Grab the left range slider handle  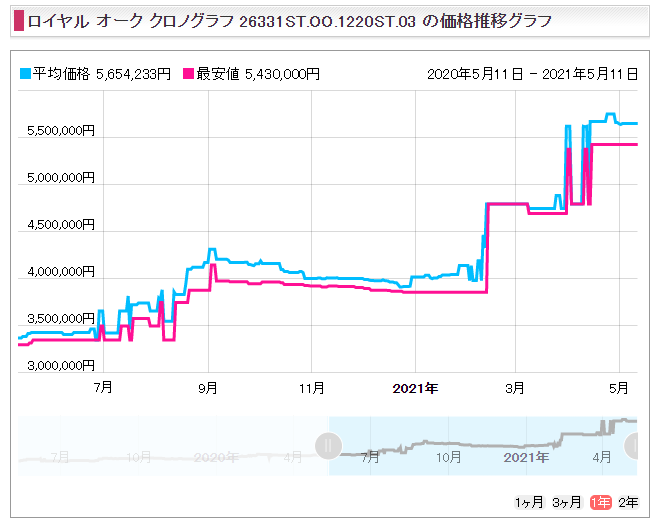tap(329, 446)
